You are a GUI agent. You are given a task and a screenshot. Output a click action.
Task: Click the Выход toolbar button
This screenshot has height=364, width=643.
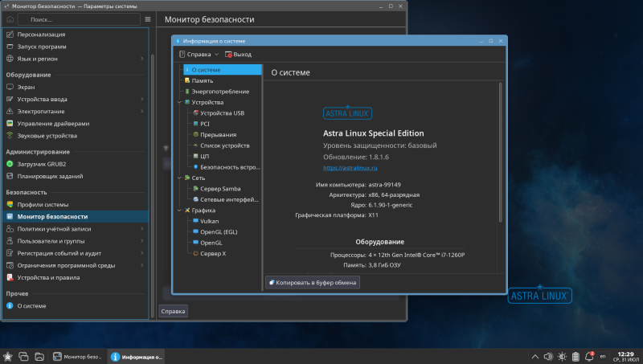[x=238, y=54]
